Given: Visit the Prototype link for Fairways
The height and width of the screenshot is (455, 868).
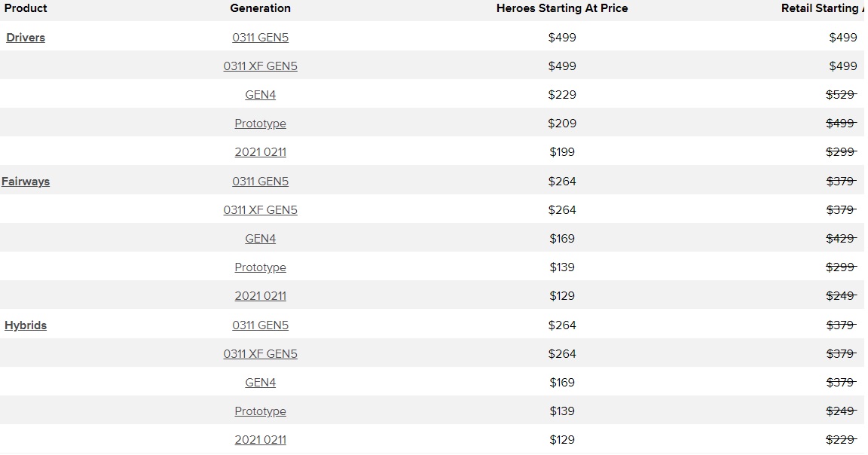Looking at the screenshot, I should click(260, 267).
